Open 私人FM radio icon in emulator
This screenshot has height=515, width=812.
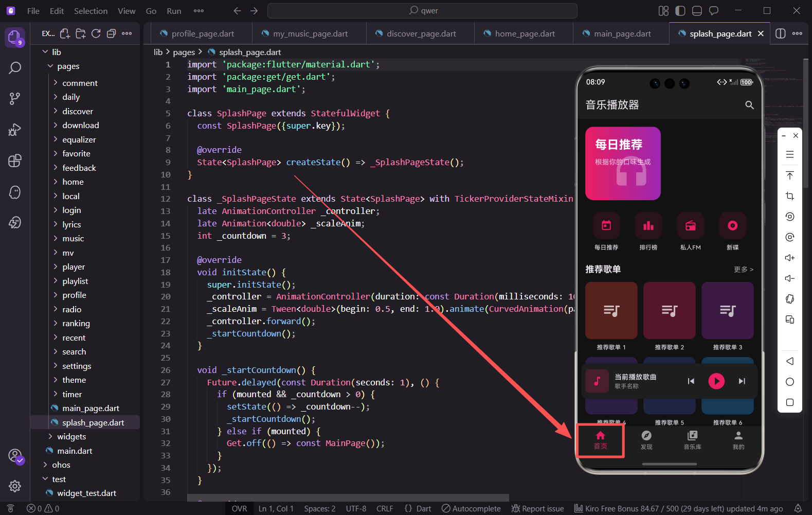691,225
